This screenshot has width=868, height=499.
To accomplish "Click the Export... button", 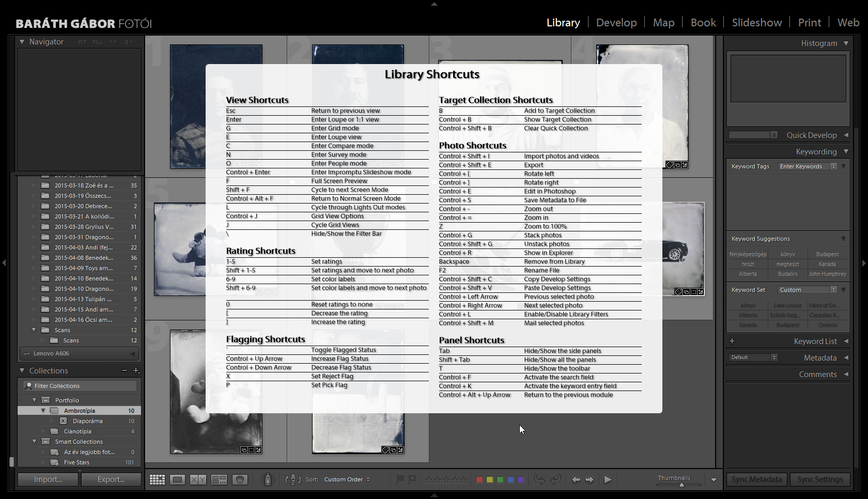I will [x=111, y=479].
